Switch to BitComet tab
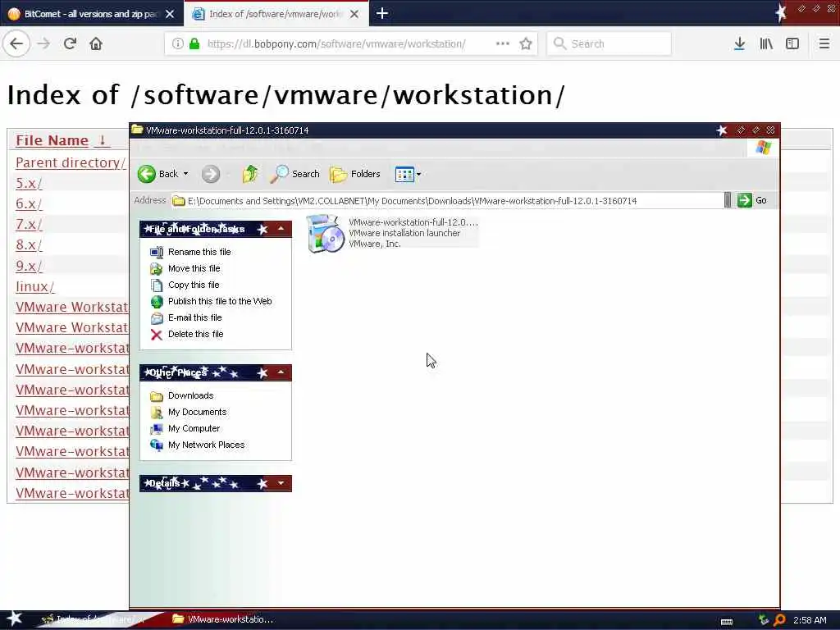Image resolution: width=840 pixels, height=630 pixels. 91,14
